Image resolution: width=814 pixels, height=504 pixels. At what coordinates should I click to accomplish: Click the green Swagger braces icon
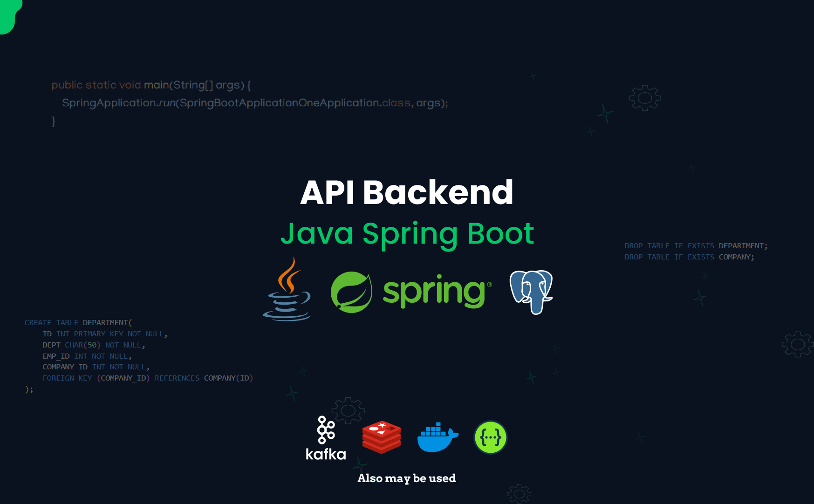(490, 437)
